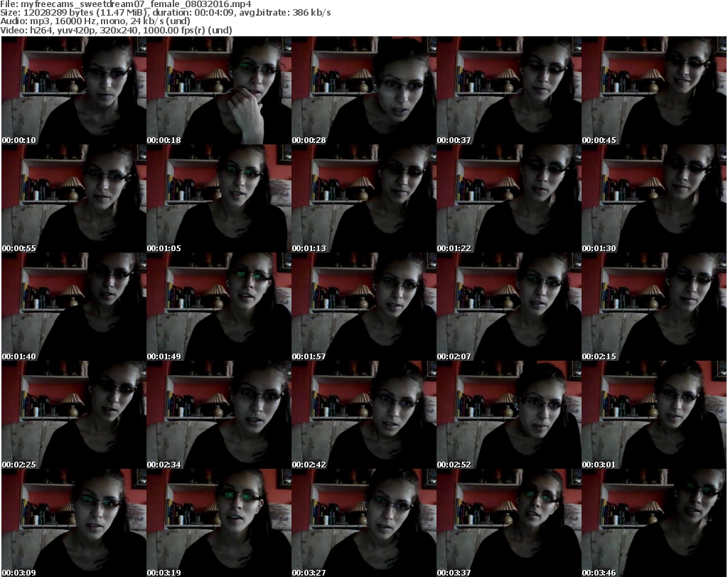Viewport: 728px width, 577px height.
Task: Open the frame stamped 00:01:30
Action: (654, 198)
